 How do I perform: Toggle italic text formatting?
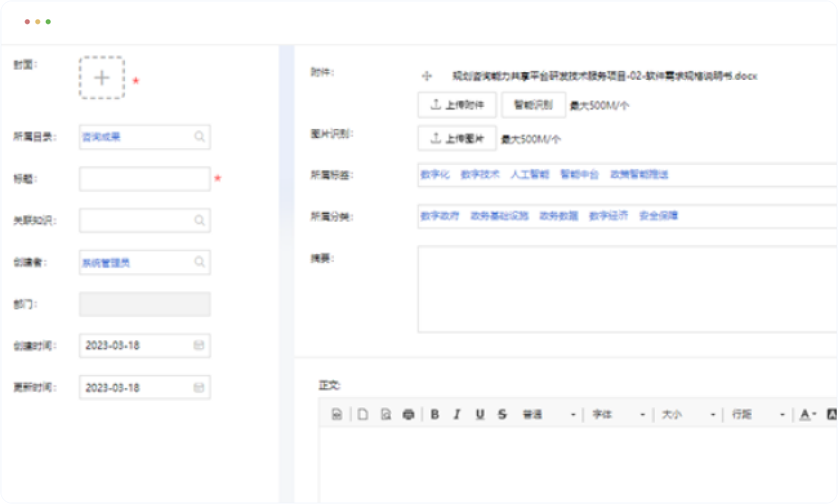click(457, 414)
